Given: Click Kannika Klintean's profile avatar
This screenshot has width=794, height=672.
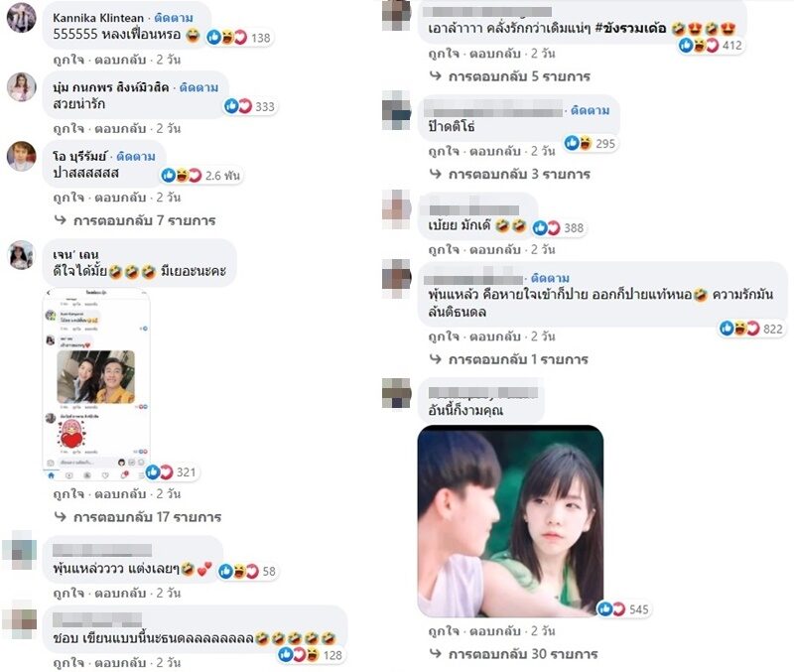Looking at the screenshot, I should (21, 17).
